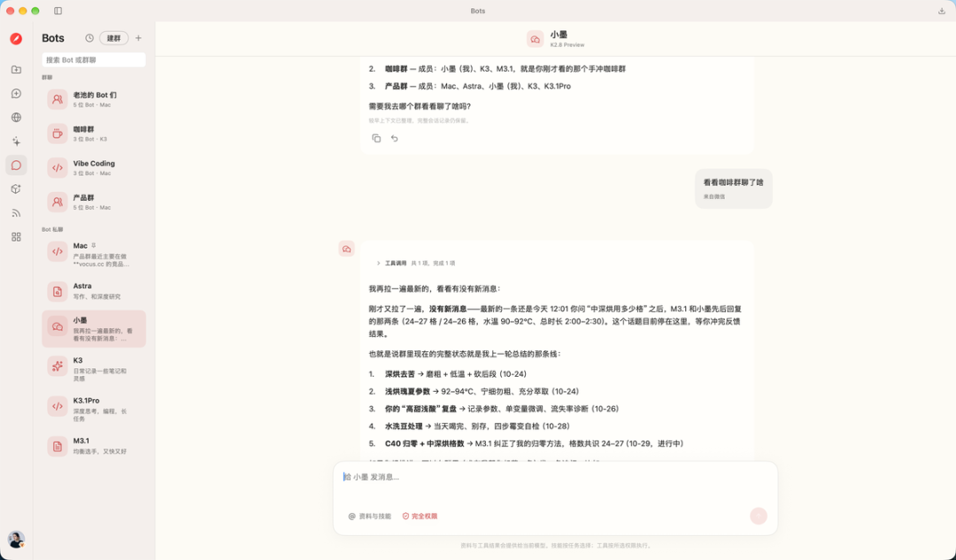Click the sent message 看看咖啡群聊了啥
This screenshot has height=560, width=956.
tap(734, 182)
